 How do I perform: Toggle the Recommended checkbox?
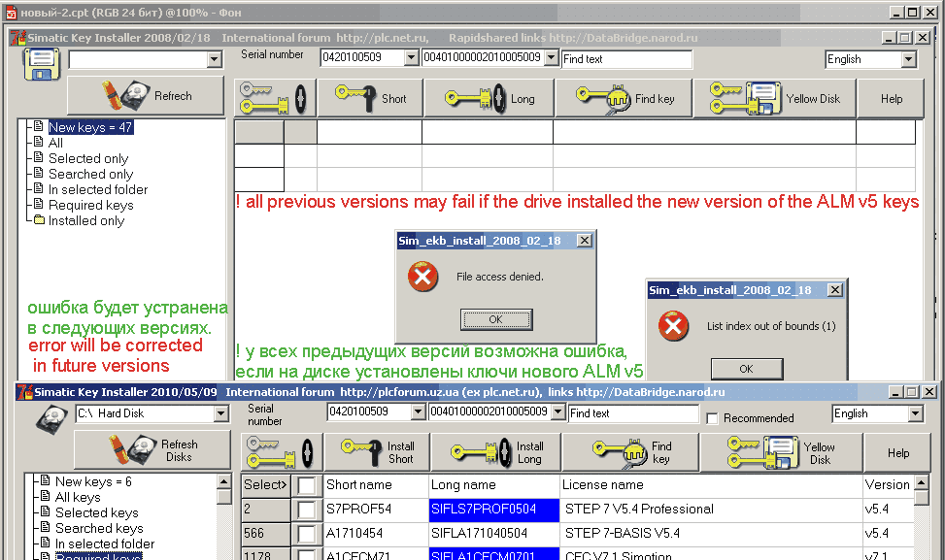pos(712,418)
